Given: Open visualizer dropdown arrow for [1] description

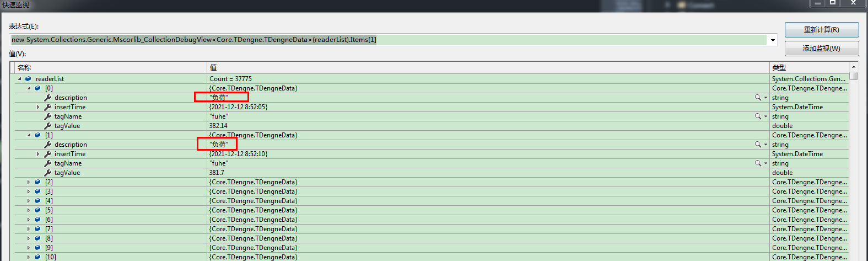Looking at the screenshot, I should pyautogui.click(x=765, y=145).
